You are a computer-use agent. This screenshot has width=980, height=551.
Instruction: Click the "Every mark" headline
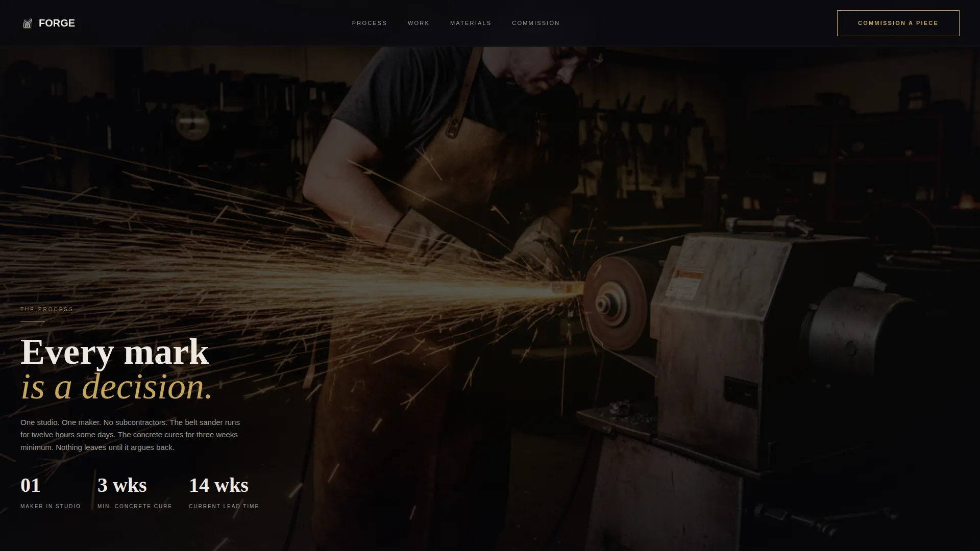115,352
